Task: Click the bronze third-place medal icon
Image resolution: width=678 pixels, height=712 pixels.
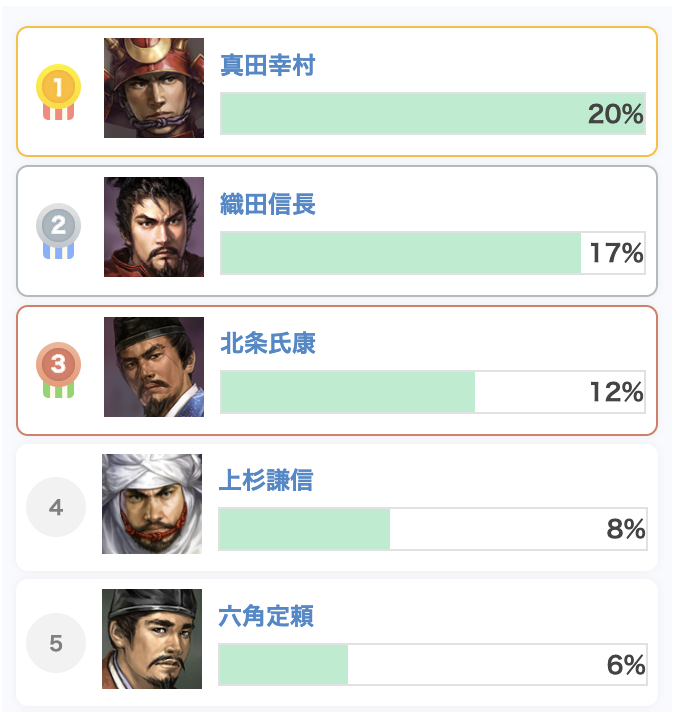Action: click(58, 370)
